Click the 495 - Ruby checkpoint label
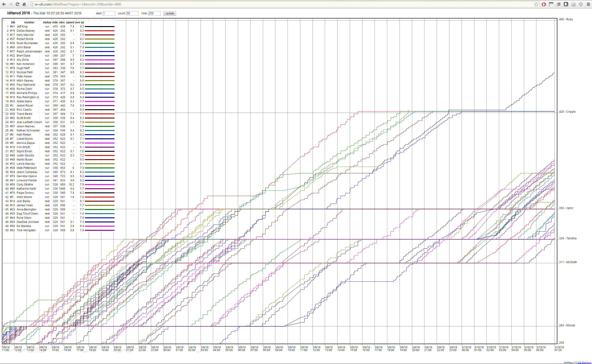The width and height of the screenshot is (592, 364). (566, 19)
